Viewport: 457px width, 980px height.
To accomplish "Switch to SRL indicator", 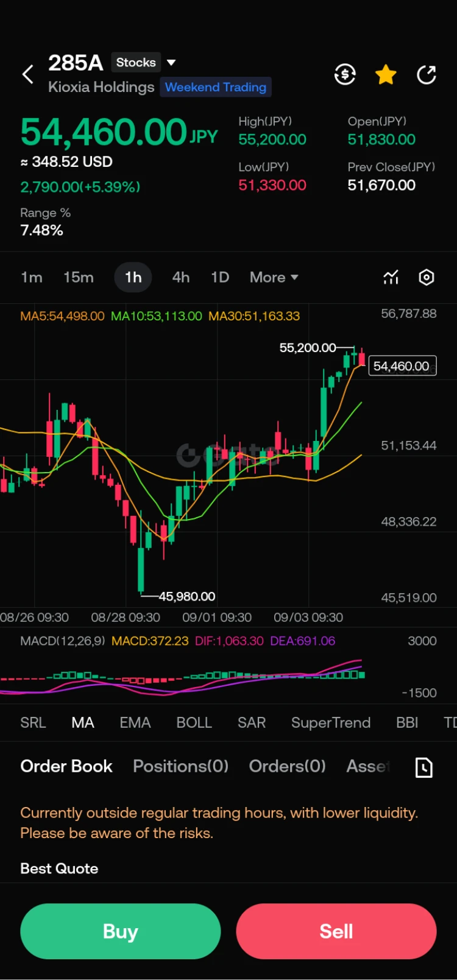I will (33, 722).
